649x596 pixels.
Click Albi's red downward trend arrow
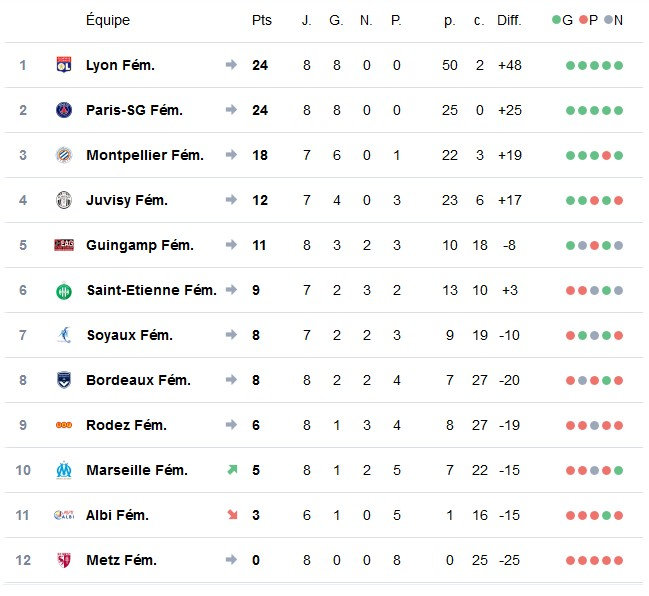tap(231, 515)
